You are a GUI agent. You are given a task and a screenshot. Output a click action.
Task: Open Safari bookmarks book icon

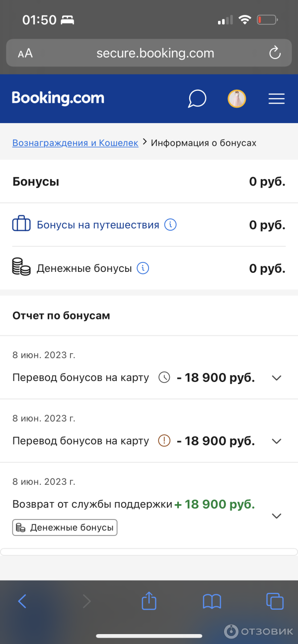click(212, 601)
